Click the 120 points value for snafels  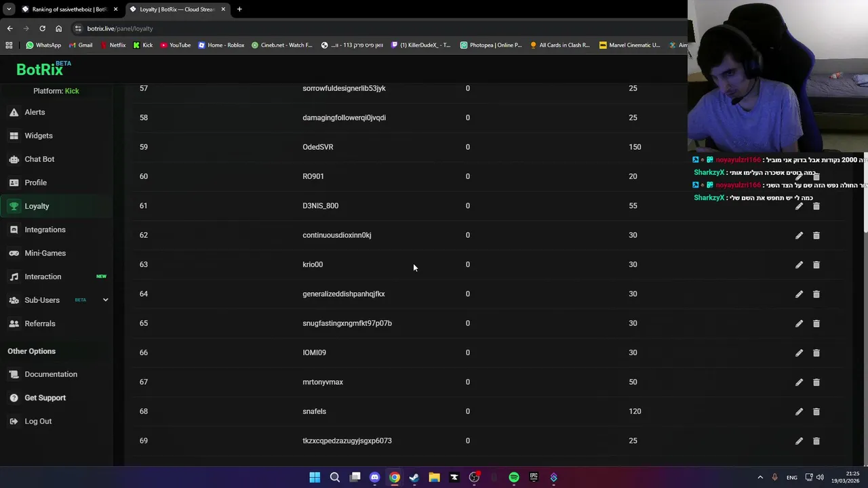pos(635,411)
